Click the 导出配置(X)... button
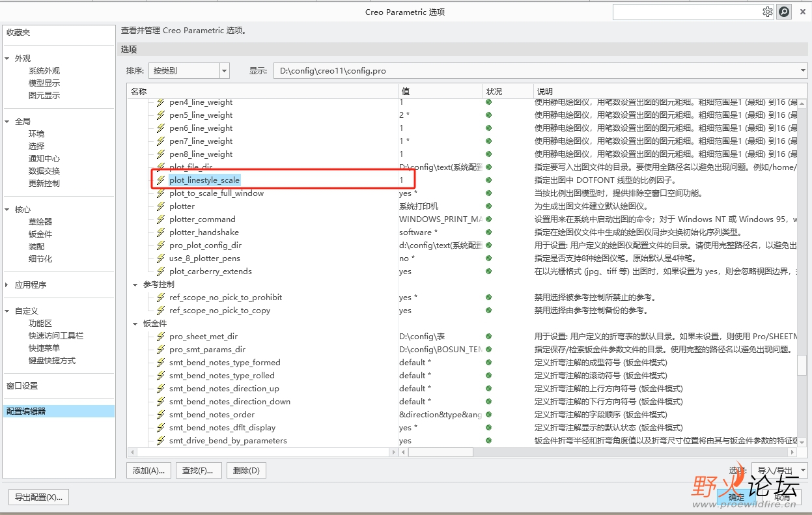The height and width of the screenshot is (515, 812). 38,497
